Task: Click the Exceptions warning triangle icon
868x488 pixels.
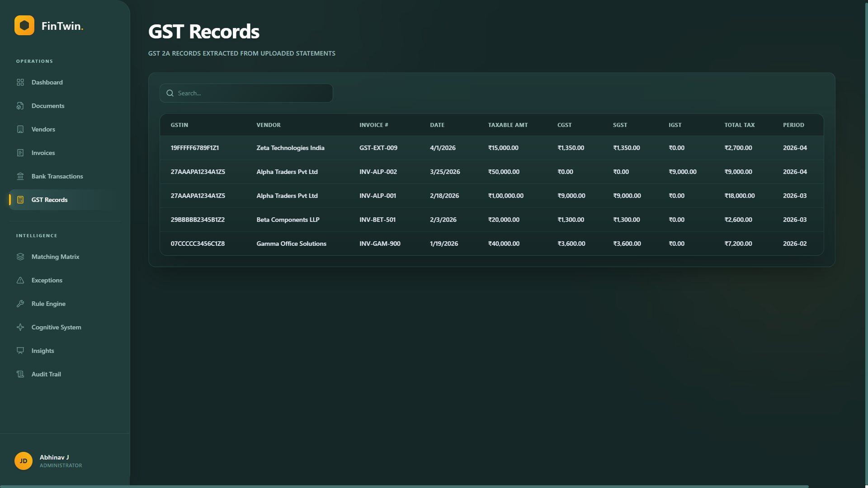Action: coord(20,280)
